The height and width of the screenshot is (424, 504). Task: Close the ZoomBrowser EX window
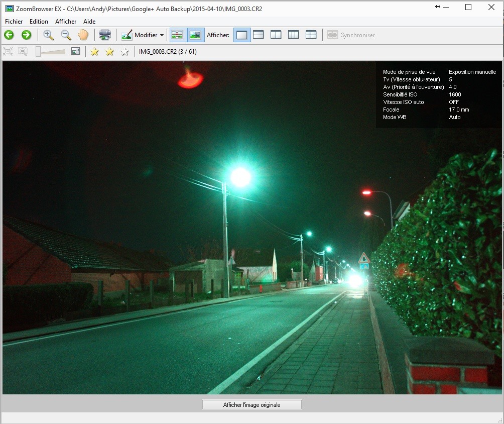pos(491,7)
